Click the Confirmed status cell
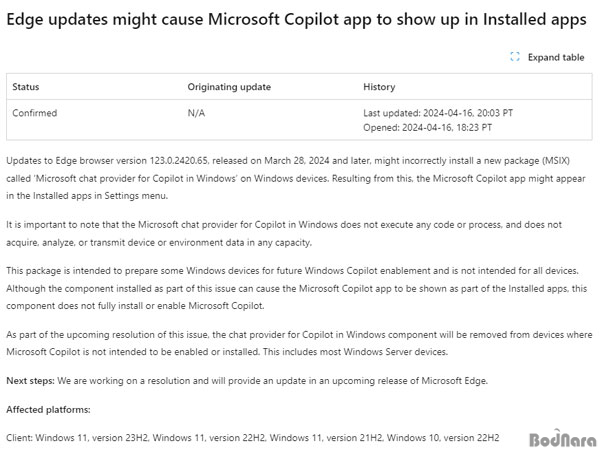 pyautogui.click(x=34, y=113)
